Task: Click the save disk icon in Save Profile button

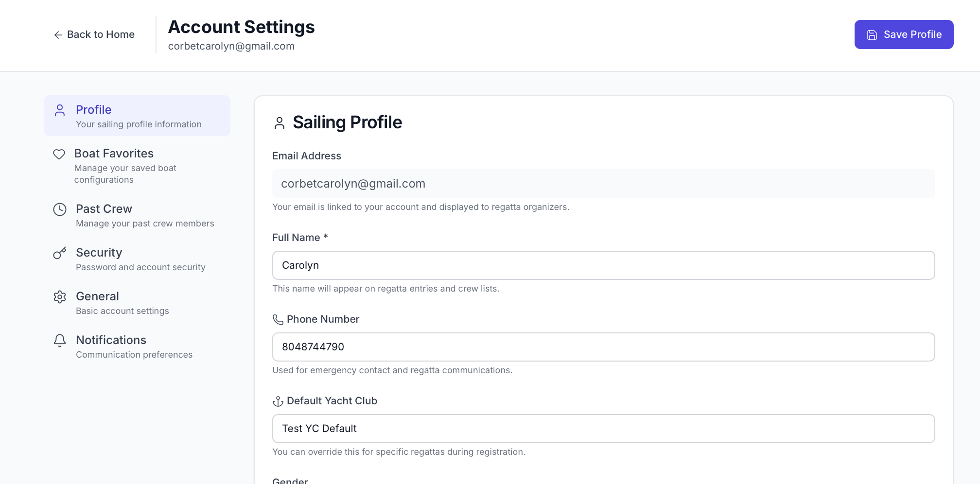Action: tap(872, 34)
